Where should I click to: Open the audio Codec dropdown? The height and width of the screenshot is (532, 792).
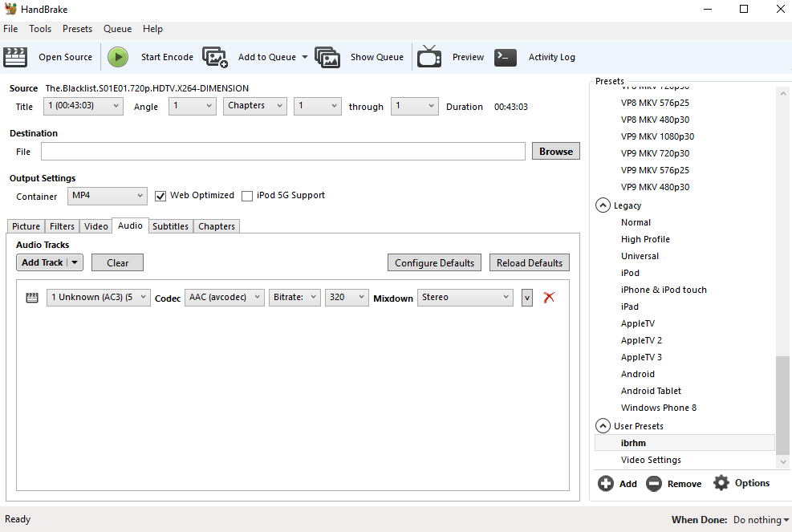[x=225, y=298]
